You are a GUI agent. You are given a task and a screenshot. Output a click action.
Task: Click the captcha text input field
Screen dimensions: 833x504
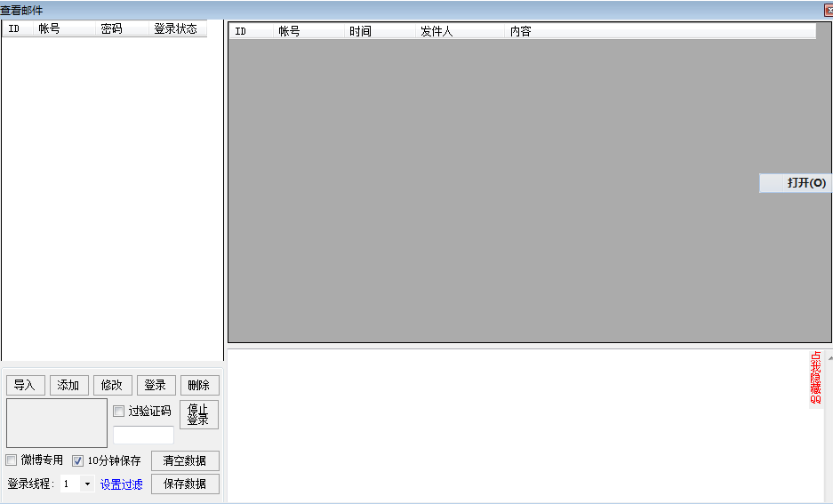click(x=143, y=435)
